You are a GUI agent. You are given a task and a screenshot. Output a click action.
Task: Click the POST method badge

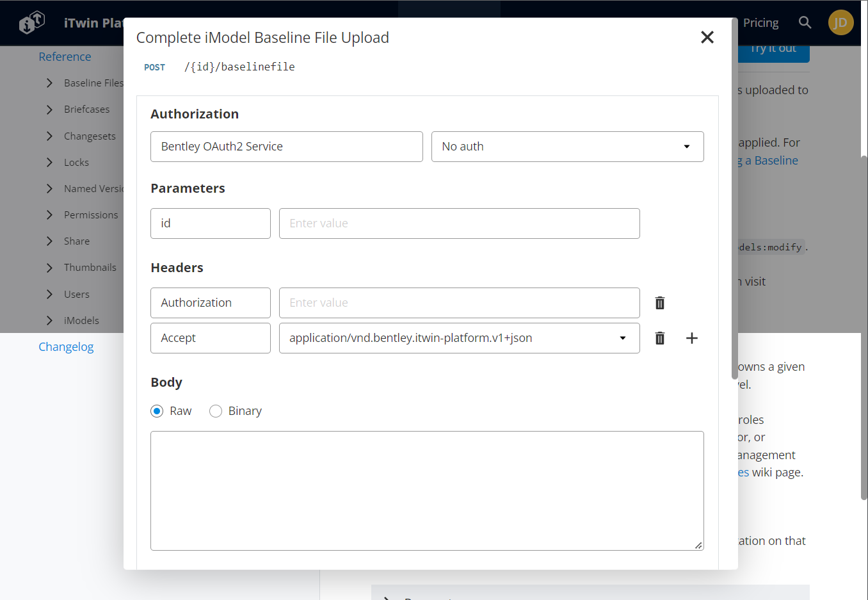154,67
